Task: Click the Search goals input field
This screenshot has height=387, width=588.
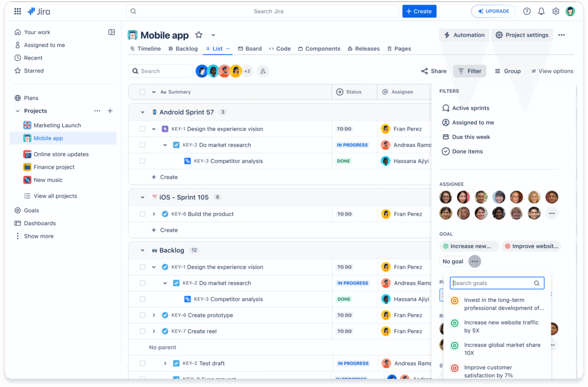Action: (x=492, y=283)
